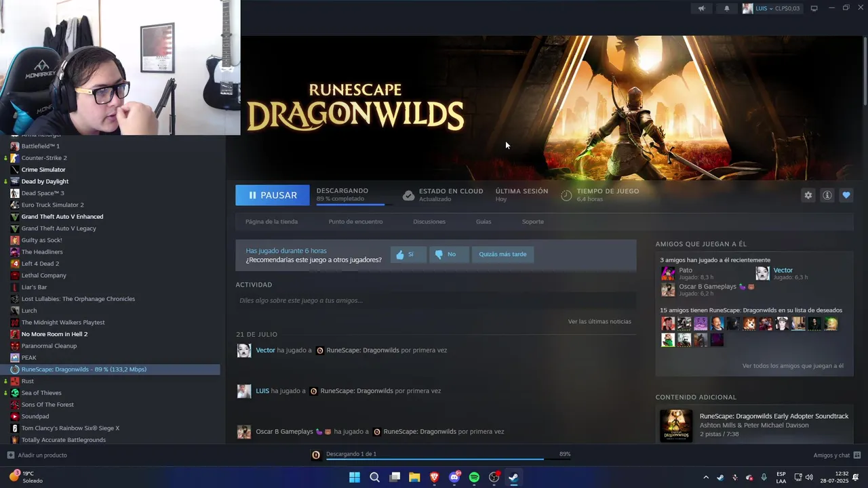Click thumbs-up Sí recommendation button
Viewport: 868px width, 488px height.
point(408,254)
